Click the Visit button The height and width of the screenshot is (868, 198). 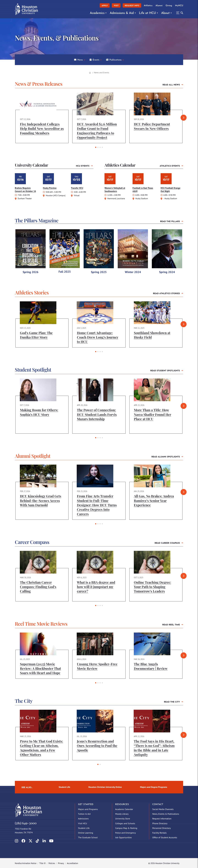click(116, 5)
